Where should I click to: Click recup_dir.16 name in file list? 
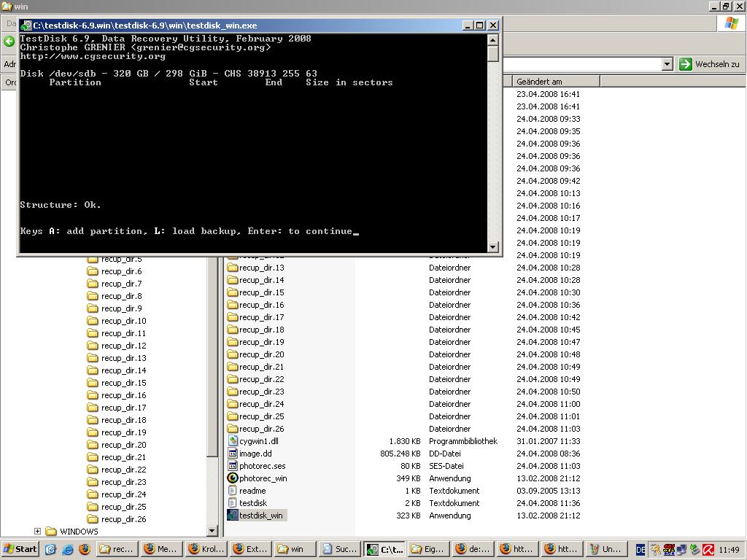(262, 305)
